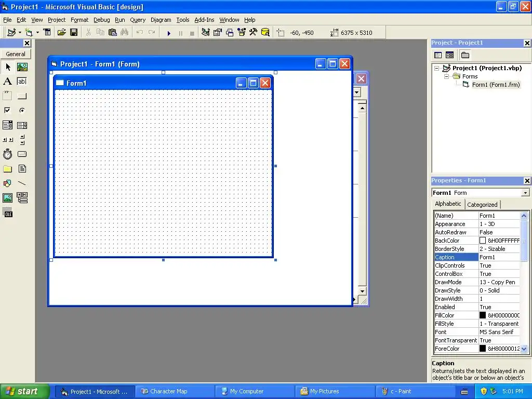Select the ListBox tool
The width and height of the screenshot is (532, 399).
click(x=22, y=125)
